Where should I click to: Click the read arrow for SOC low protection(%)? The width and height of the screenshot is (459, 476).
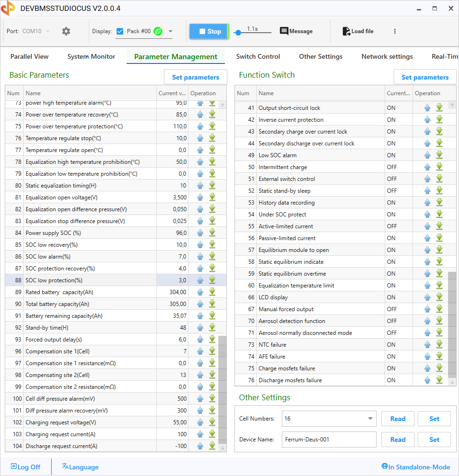pyautogui.click(x=200, y=280)
